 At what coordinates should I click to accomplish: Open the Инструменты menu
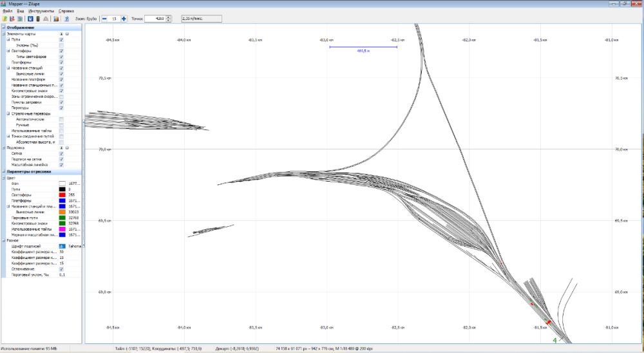(x=41, y=11)
